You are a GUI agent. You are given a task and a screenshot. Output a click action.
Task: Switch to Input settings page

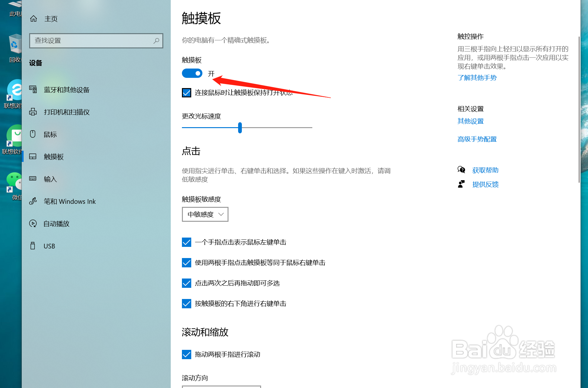coord(33,179)
